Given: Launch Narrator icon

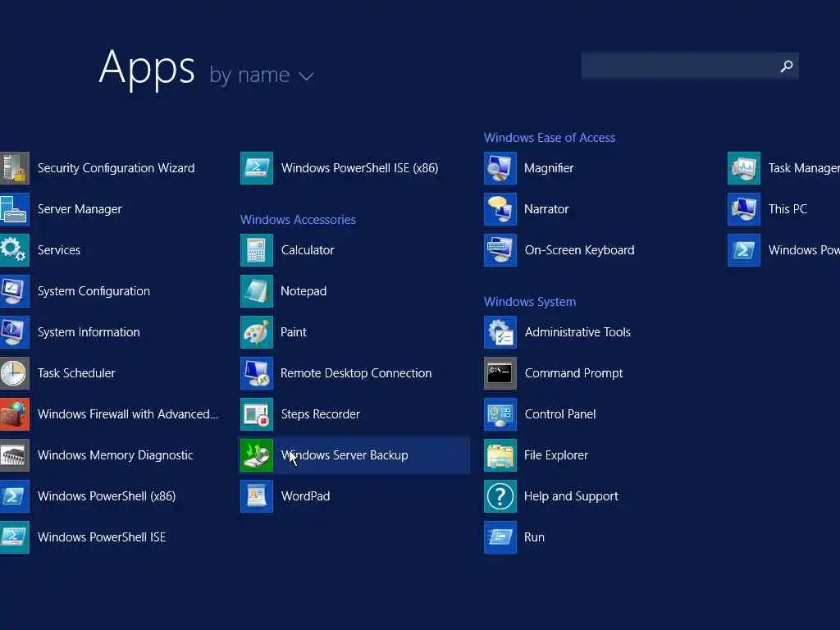Looking at the screenshot, I should tap(500, 209).
